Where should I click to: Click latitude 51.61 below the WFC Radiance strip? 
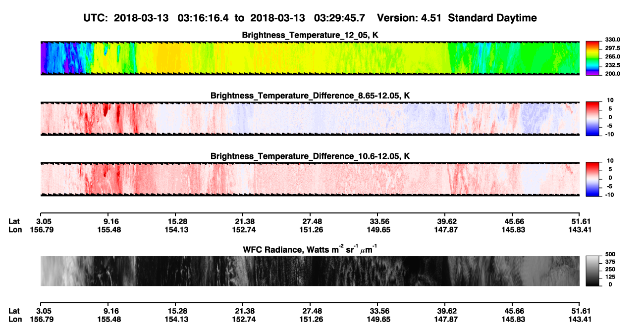pos(581,311)
